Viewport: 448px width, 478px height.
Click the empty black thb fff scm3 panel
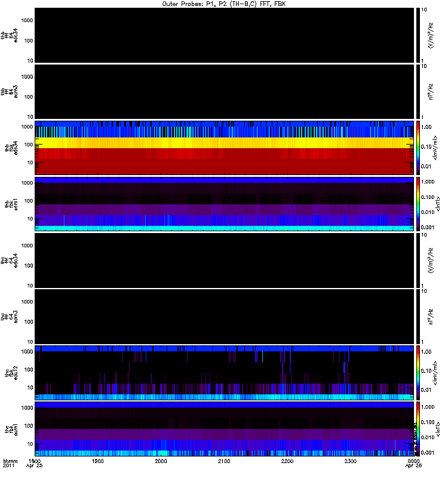click(224, 91)
